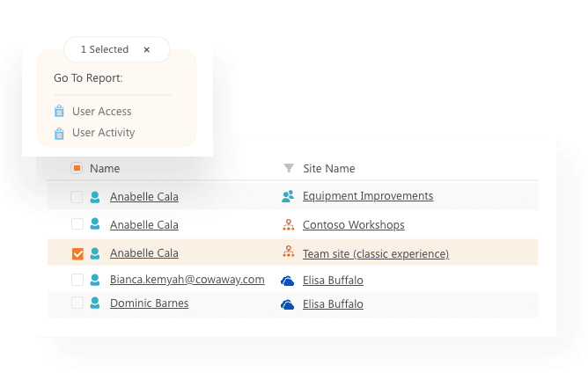Sort by the Name column header
Viewport: 588px width, 380px height.
105,168
